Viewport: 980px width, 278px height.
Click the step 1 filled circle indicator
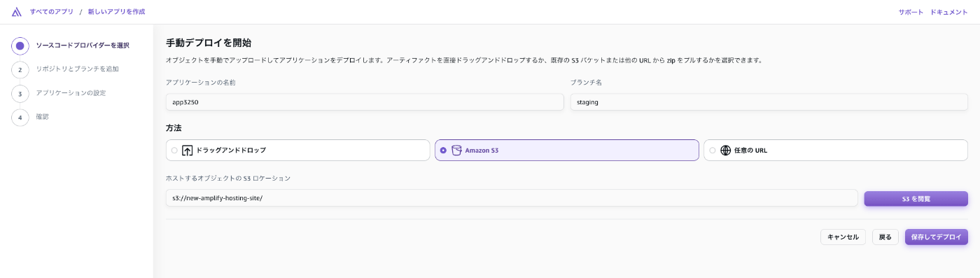click(20, 46)
